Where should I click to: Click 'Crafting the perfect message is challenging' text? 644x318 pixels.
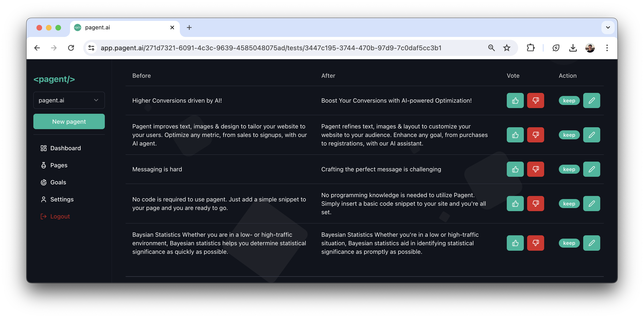coord(381,169)
